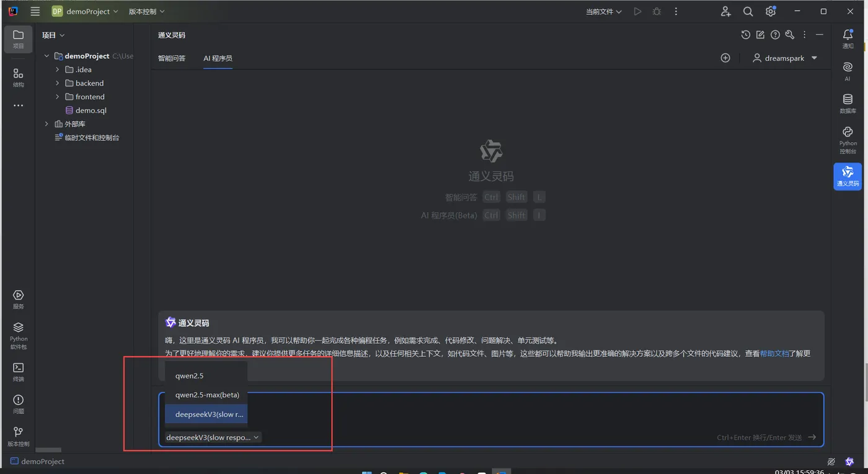Open the 版本控制 dropdown in the title bar

pos(147,11)
